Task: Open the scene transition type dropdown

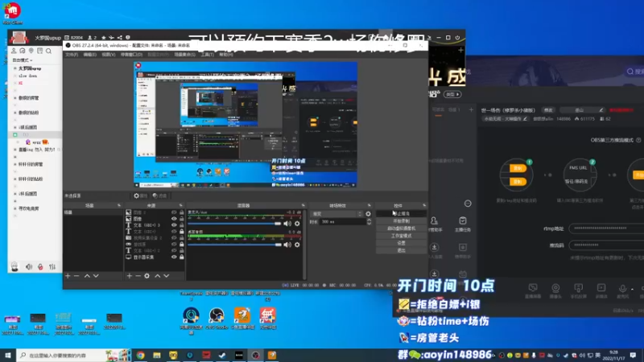Action: point(337,214)
